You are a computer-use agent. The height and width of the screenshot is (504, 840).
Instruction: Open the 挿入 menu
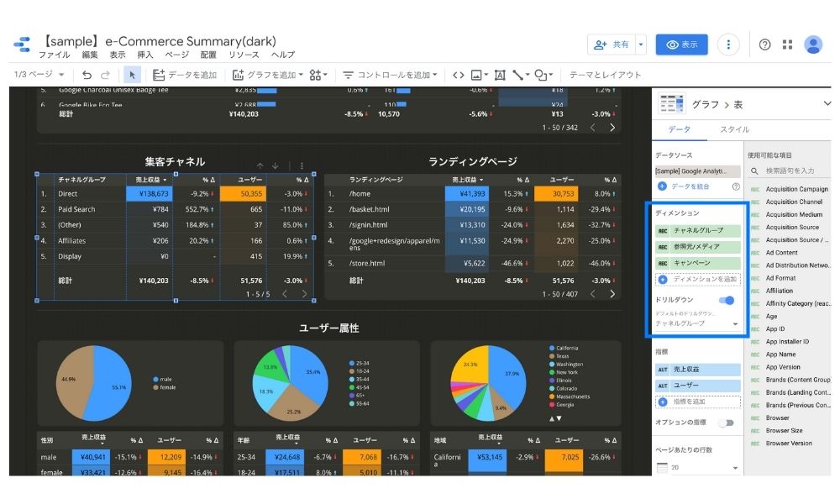tap(144, 55)
